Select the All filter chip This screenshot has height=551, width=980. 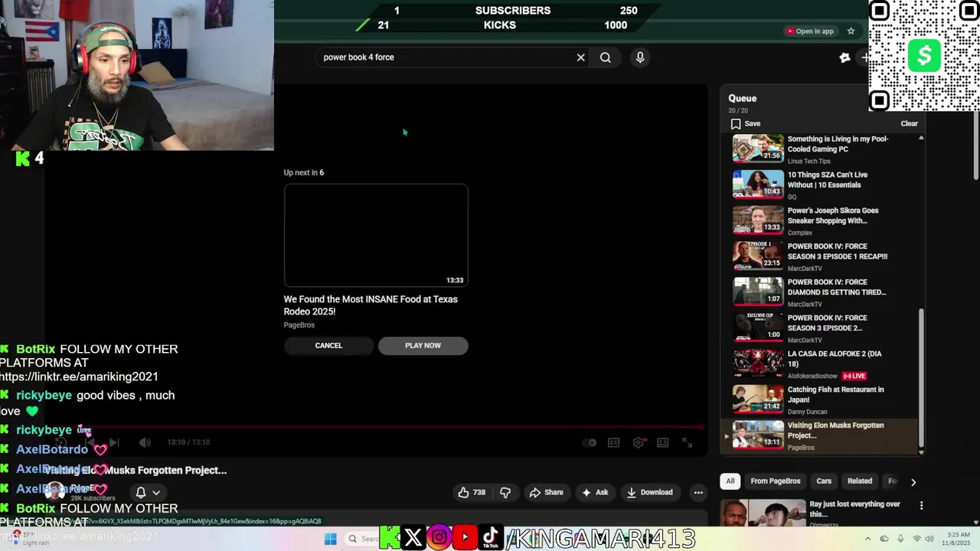pos(730,481)
